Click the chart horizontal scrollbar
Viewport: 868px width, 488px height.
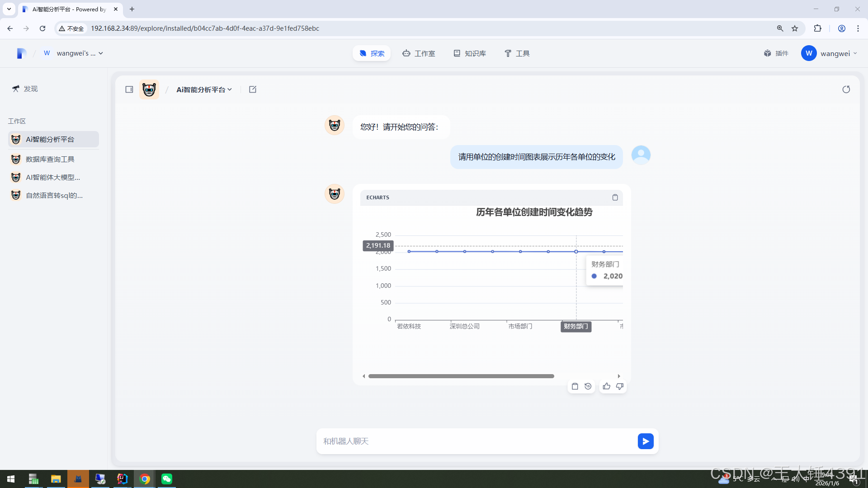point(461,376)
